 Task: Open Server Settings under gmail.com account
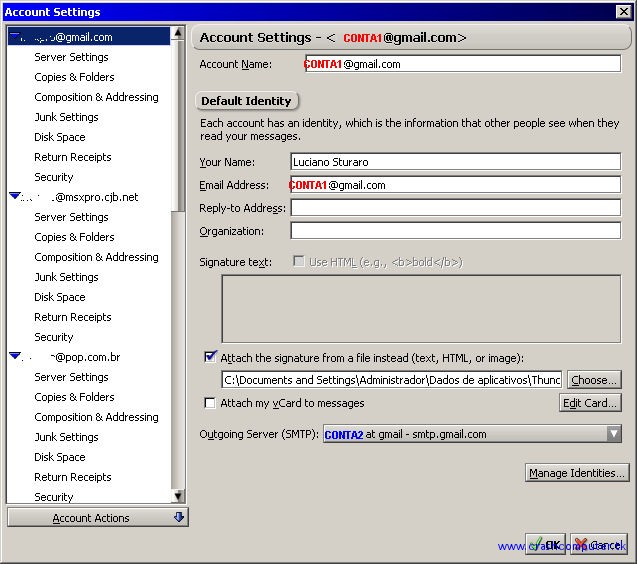71,57
